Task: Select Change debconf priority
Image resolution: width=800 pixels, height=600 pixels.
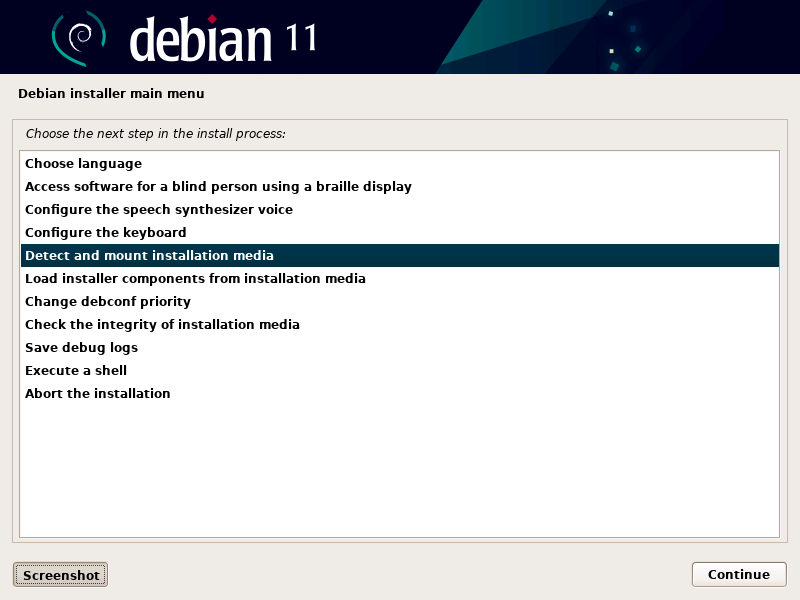Action: click(400, 301)
